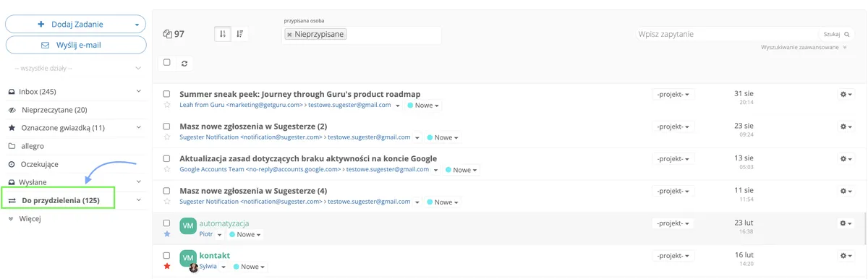Unstar the kontakt ticket
This screenshot has height=279, width=868.
click(x=167, y=267)
